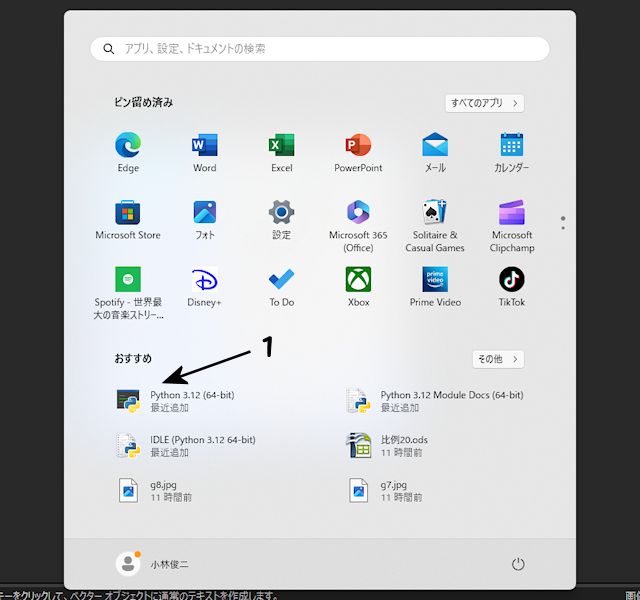Click the power button icon
Screen dimensions: 640x600
518,564
